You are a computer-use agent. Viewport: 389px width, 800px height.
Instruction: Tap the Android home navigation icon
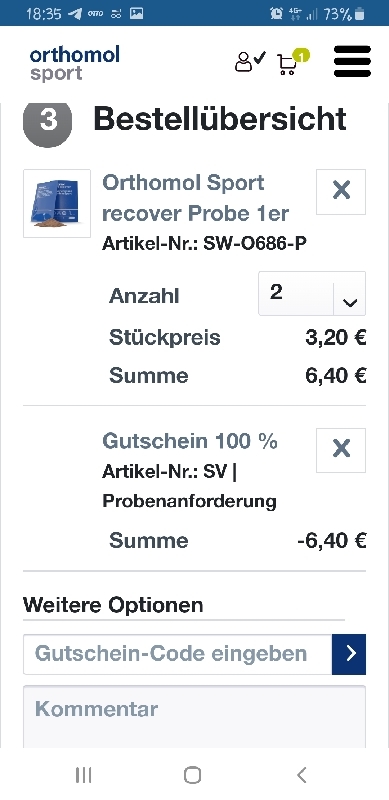coord(192,775)
